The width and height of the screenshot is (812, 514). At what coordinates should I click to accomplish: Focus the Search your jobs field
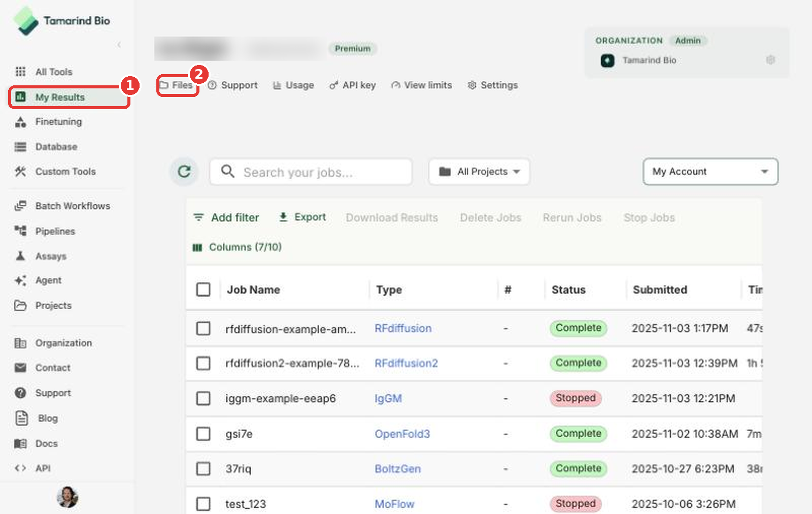(311, 172)
